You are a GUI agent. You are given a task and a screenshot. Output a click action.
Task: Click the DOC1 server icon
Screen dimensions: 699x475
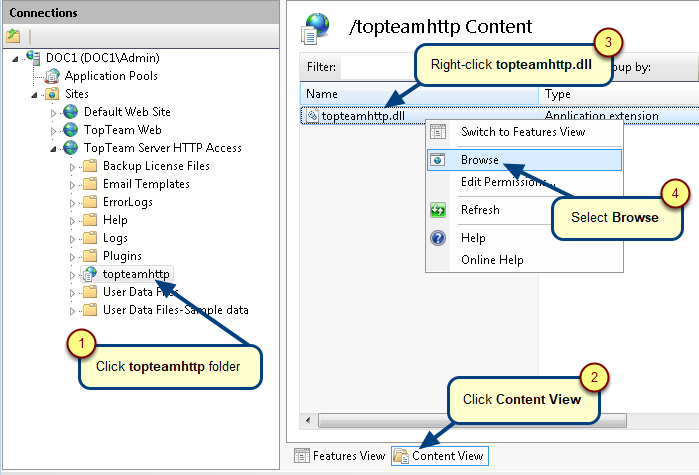click(x=33, y=57)
